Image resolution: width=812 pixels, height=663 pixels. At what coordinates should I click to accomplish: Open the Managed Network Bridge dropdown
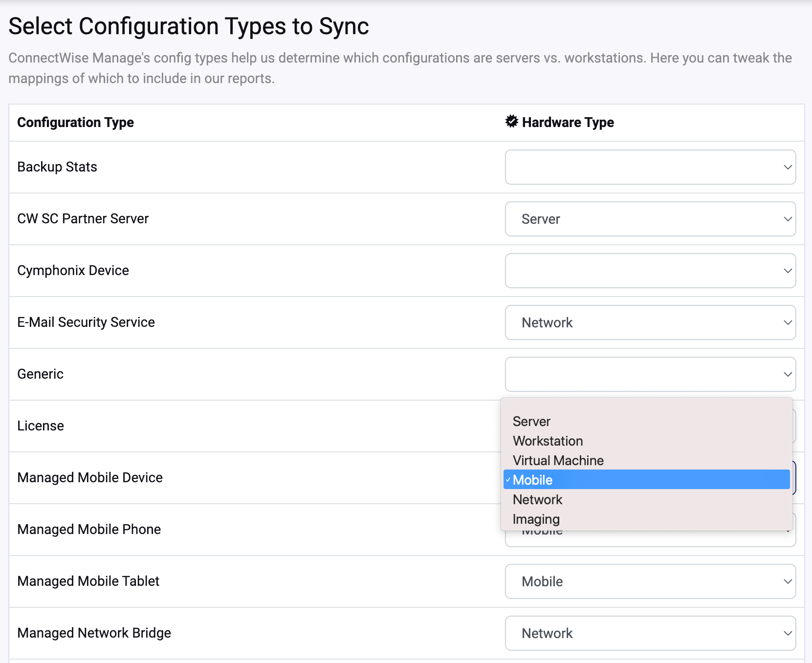point(650,633)
